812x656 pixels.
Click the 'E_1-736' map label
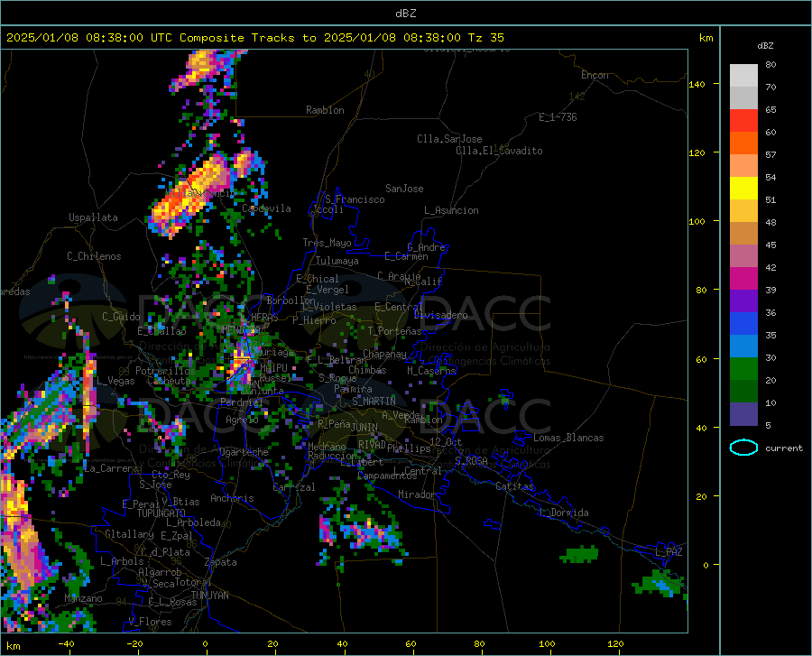[558, 117]
